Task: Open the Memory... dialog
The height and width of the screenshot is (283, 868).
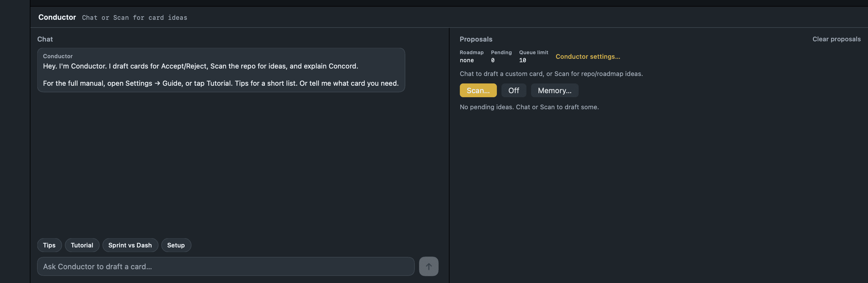Action: click(554, 90)
